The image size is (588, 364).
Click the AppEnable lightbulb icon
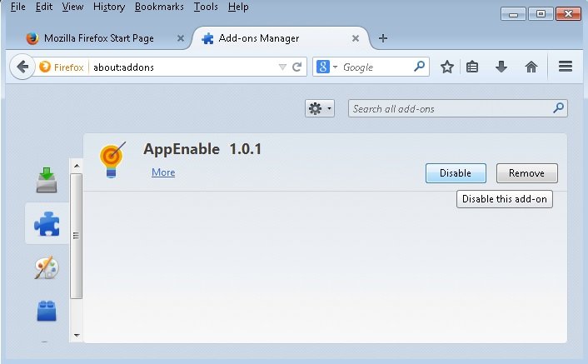[112, 160]
